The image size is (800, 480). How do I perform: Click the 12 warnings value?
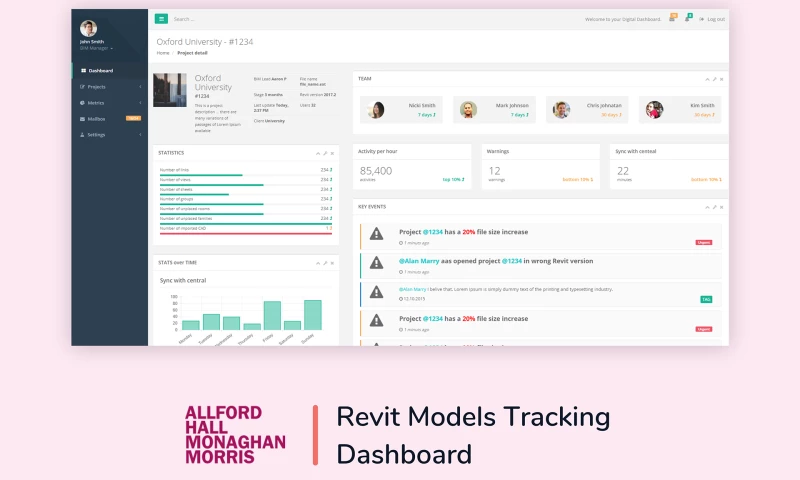494,171
